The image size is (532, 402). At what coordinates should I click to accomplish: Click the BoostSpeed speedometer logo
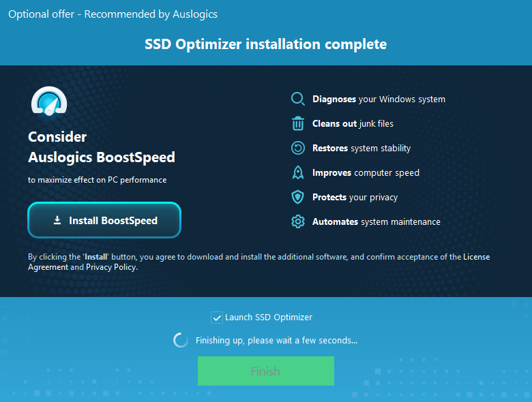click(x=49, y=101)
